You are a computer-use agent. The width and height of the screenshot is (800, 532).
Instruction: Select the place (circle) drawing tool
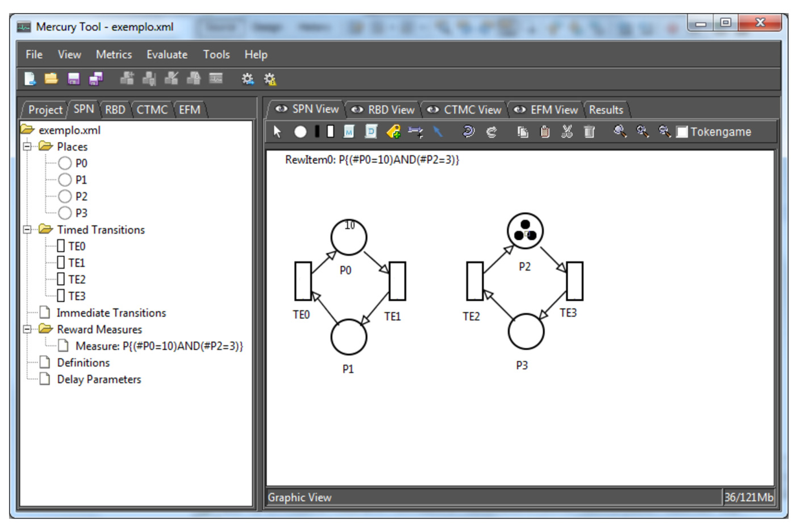tap(300, 132)
